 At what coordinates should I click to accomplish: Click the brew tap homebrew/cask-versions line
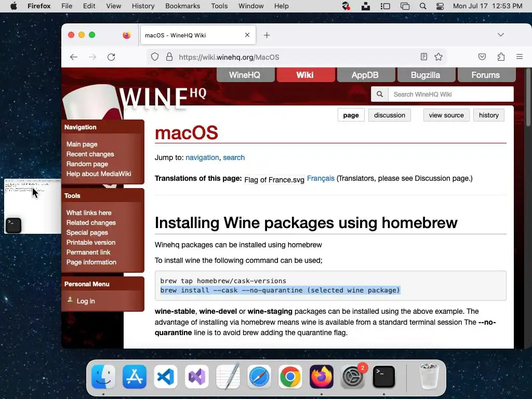[x=223, y=281]
